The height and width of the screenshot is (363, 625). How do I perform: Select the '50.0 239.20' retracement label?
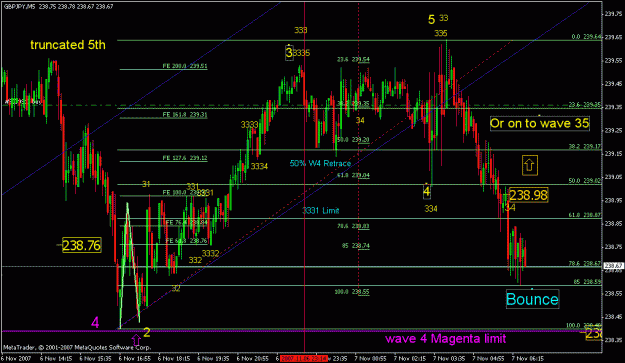[x=353, y=140]
